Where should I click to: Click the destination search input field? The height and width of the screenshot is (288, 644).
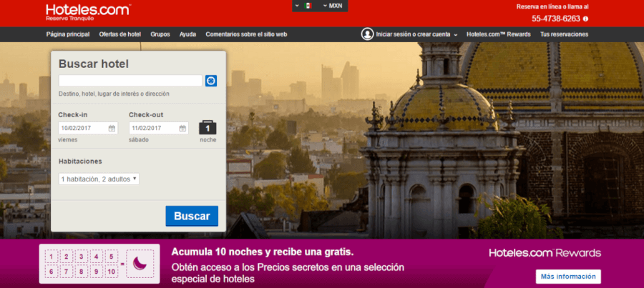click(x=130, y=81)
